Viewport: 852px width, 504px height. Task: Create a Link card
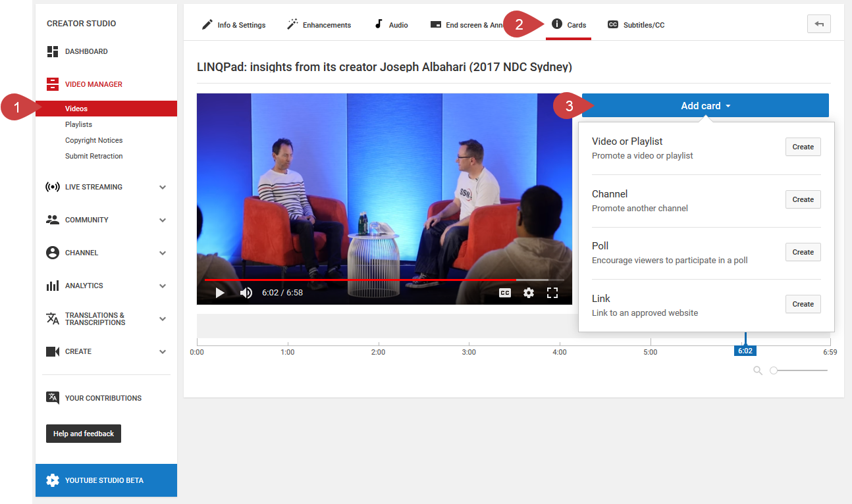coord(803,304)
